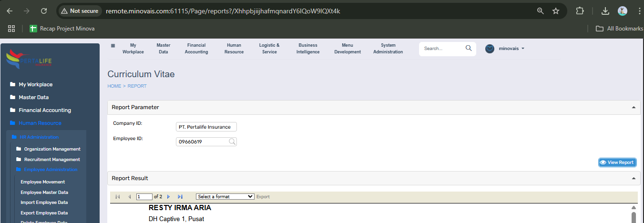Viewport: 644px width, 223px height.
Task: Open Logistic & Service top menu
Action: [x=269, y=49]
